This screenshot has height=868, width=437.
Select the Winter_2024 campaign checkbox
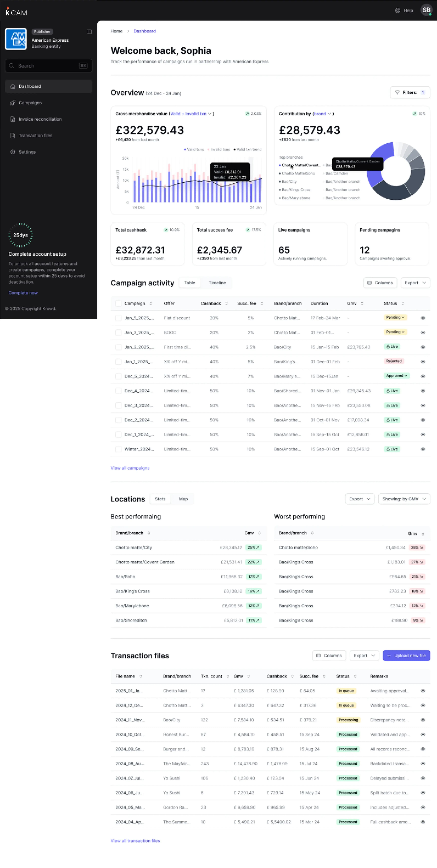coord(118,449)
